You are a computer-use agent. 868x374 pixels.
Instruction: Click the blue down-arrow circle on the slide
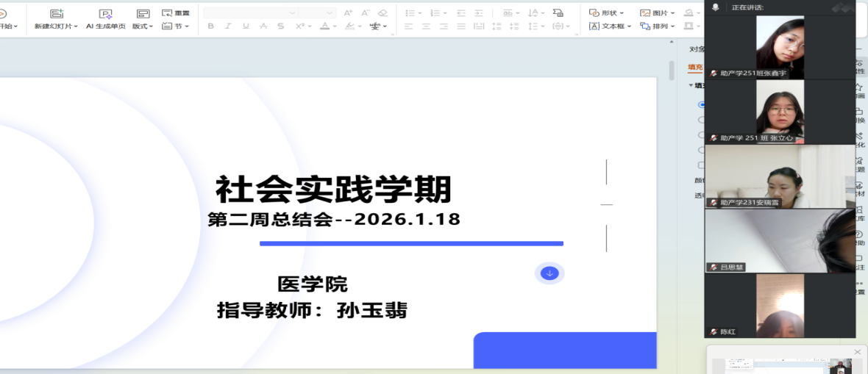[549, 273]
